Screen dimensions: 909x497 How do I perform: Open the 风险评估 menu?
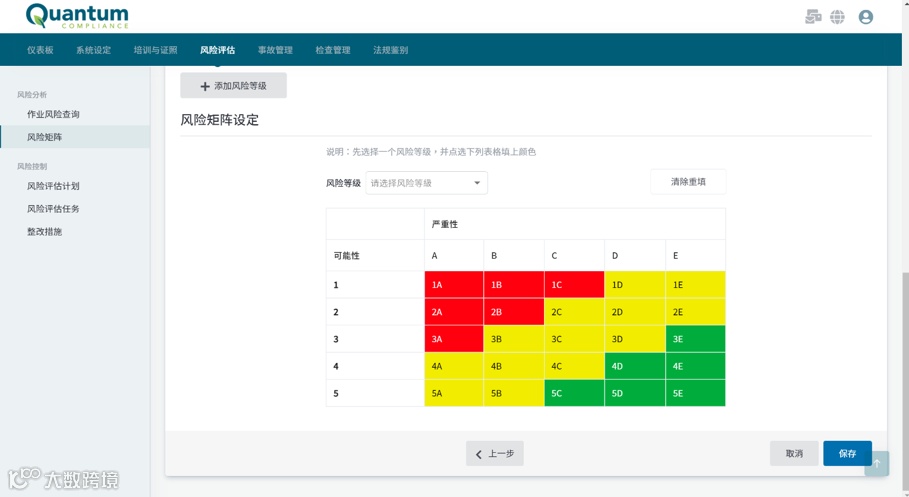tap(217, 50)
